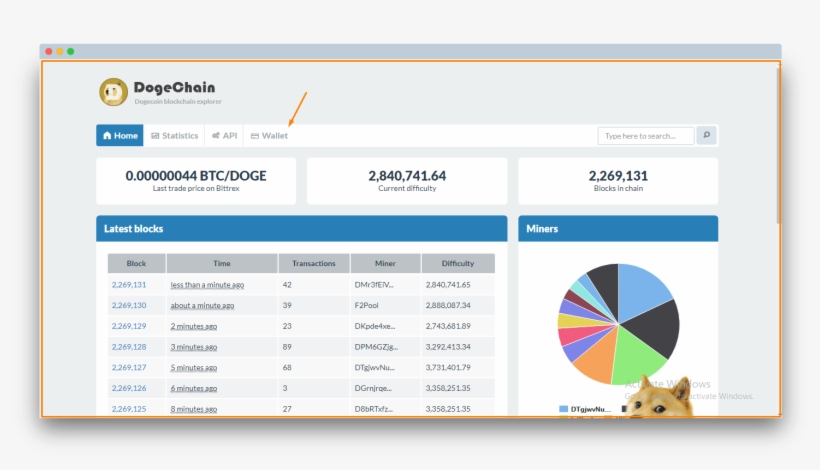The width and height of the screenshot is (820, 470).
Task: Click miner cell DGrnjrqe...
Action: (x=373, y=388)
